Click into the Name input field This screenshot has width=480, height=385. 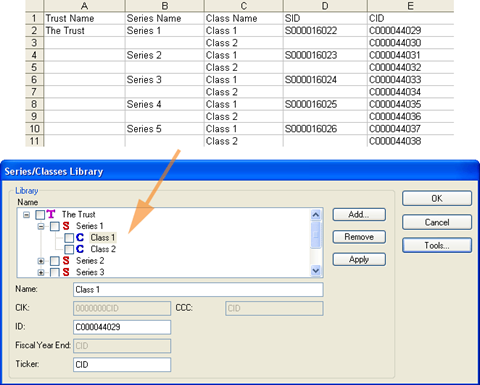[198, 289]
